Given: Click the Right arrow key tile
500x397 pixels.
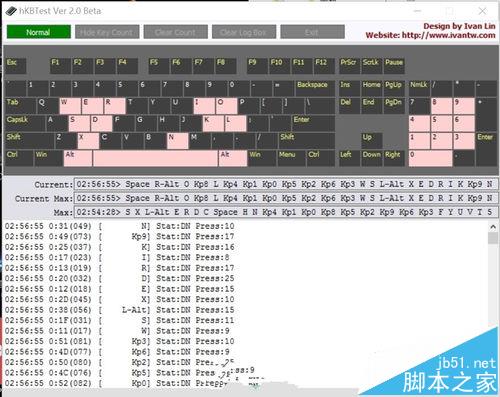Looking at the screenshot, I should (x=394, y=158).
